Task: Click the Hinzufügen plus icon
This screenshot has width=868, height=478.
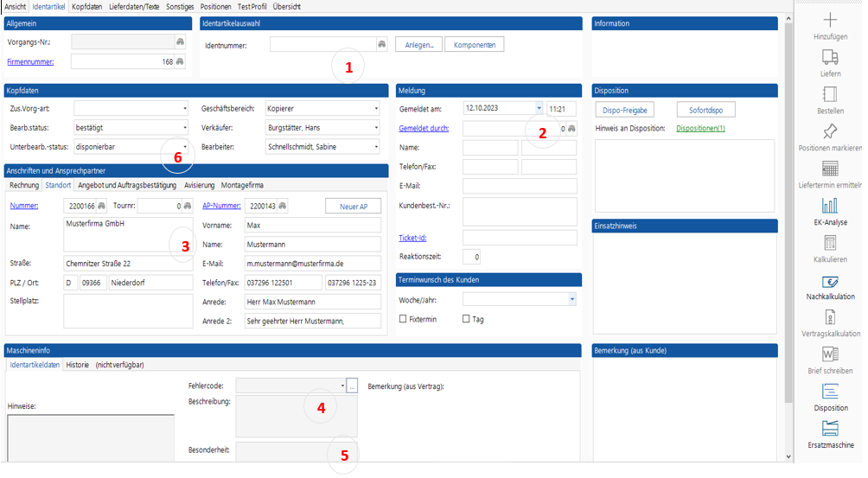Action: pos(830,21)
